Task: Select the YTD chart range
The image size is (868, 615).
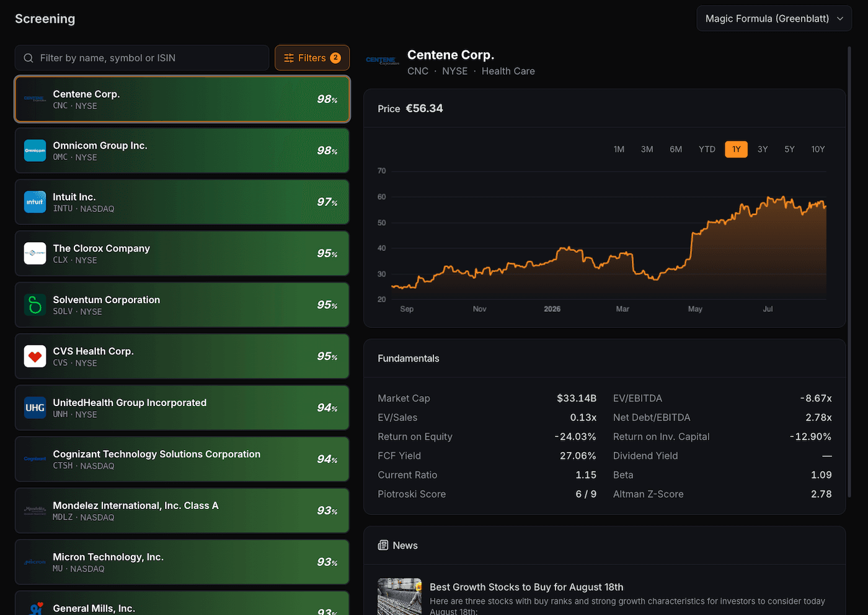Action: [707, 149]
